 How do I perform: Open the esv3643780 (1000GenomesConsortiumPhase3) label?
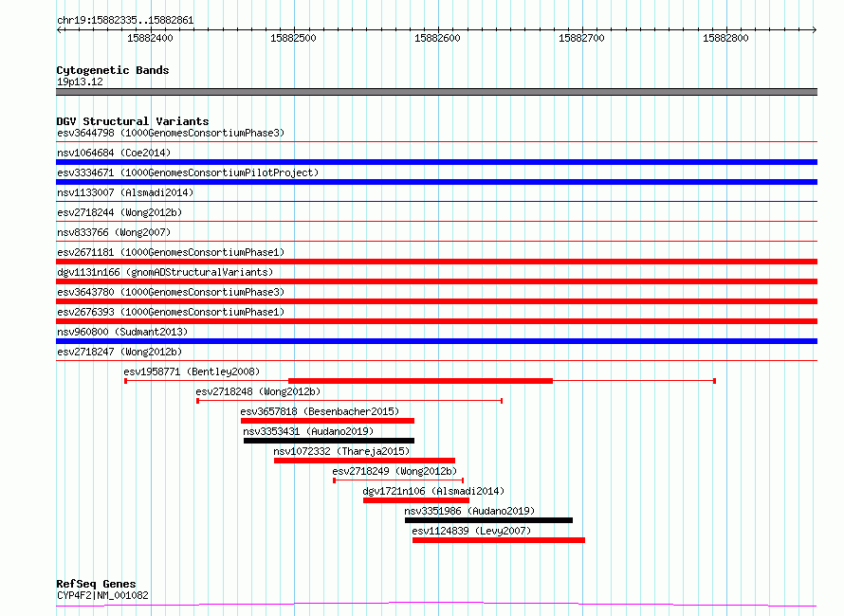[x=171, y=292]
